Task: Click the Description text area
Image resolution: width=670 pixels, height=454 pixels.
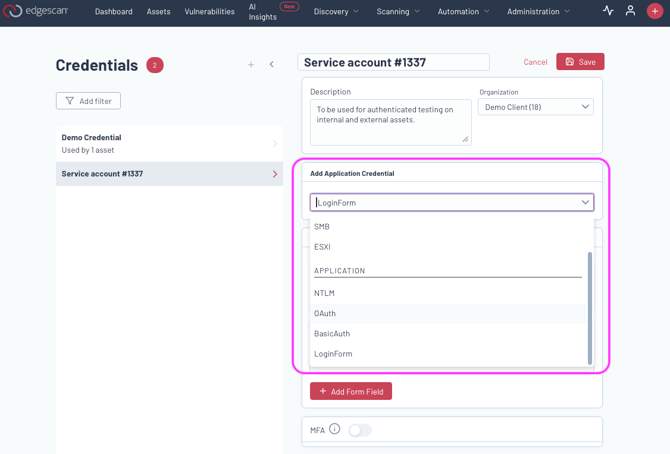Action: (x=389, y=121)
